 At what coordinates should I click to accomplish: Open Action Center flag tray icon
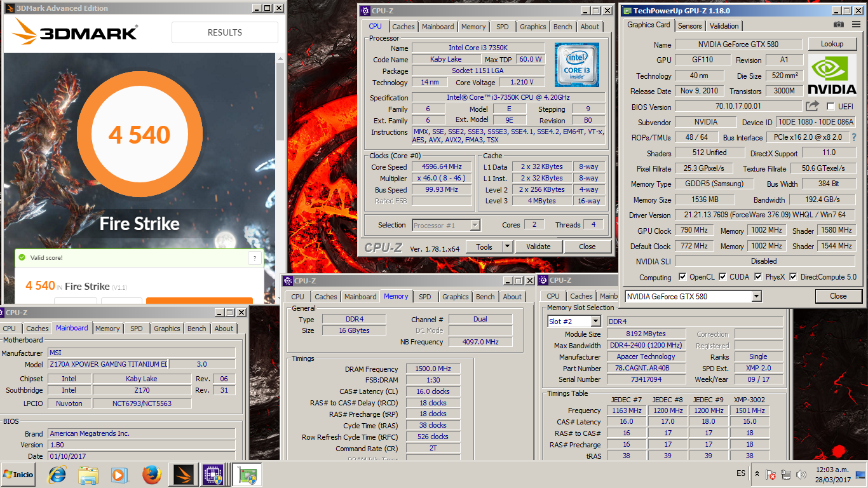click(x=771, y=475)
